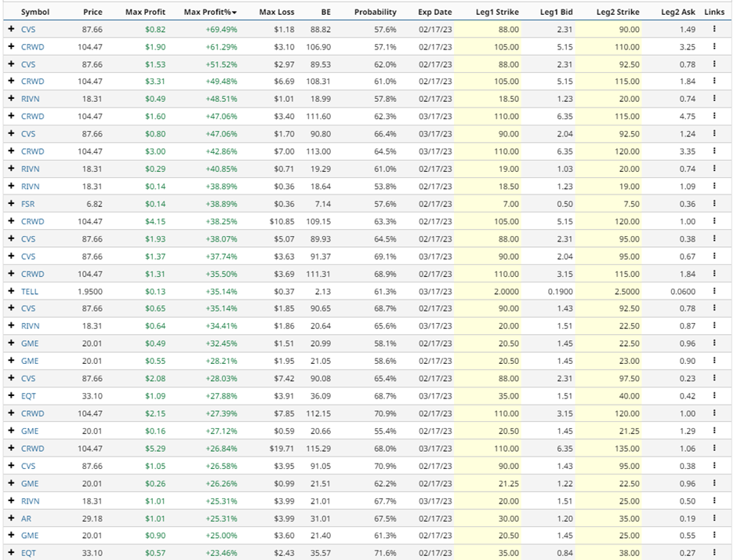Select the $10.85 Max Loss cell

[281, 221]
